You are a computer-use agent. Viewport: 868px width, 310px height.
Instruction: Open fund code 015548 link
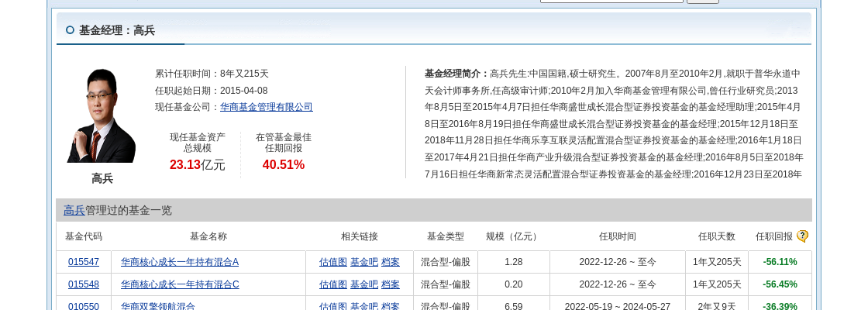pyautogui.click(x=84, y=284)
